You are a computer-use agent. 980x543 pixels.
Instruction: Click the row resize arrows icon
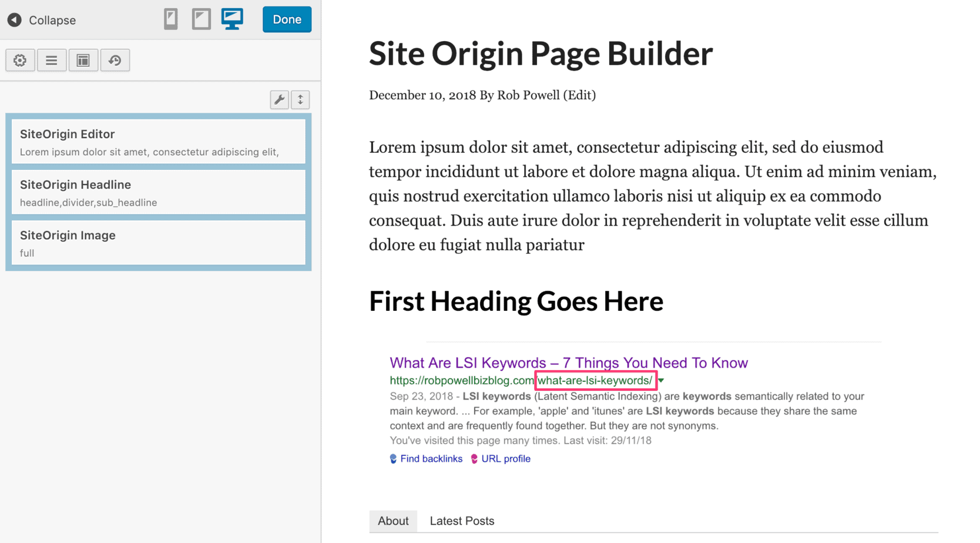[300, 99]
